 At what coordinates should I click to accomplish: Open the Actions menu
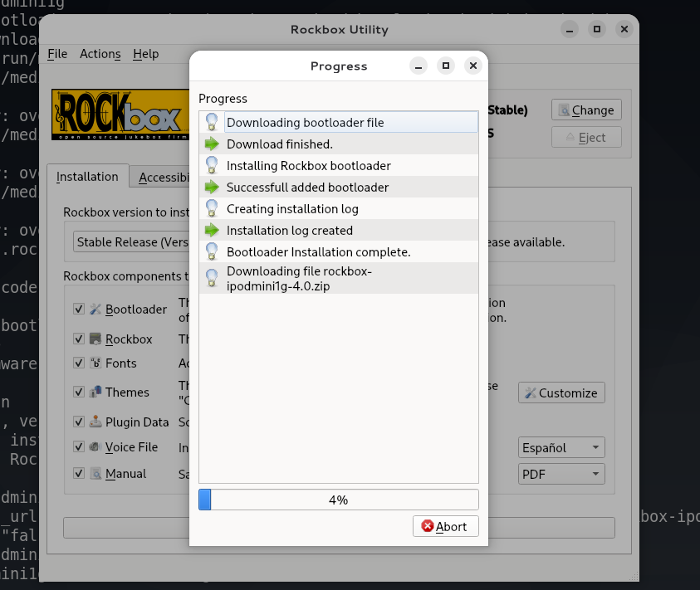pos(100,54)
